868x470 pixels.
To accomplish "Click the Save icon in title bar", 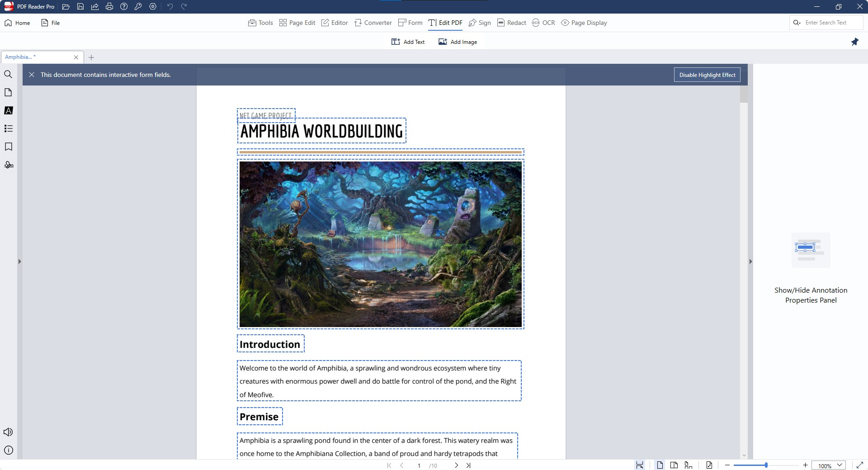I will pos(80,7).
